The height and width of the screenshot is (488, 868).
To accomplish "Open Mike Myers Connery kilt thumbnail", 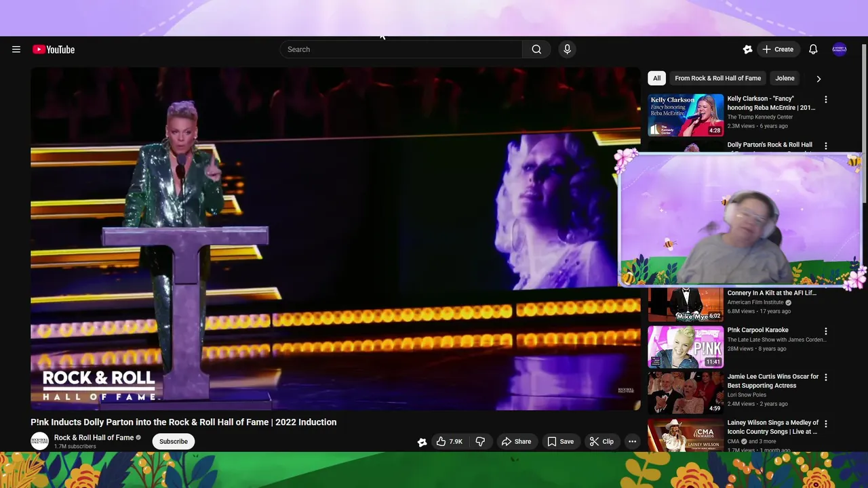I will tap(686, 304).
